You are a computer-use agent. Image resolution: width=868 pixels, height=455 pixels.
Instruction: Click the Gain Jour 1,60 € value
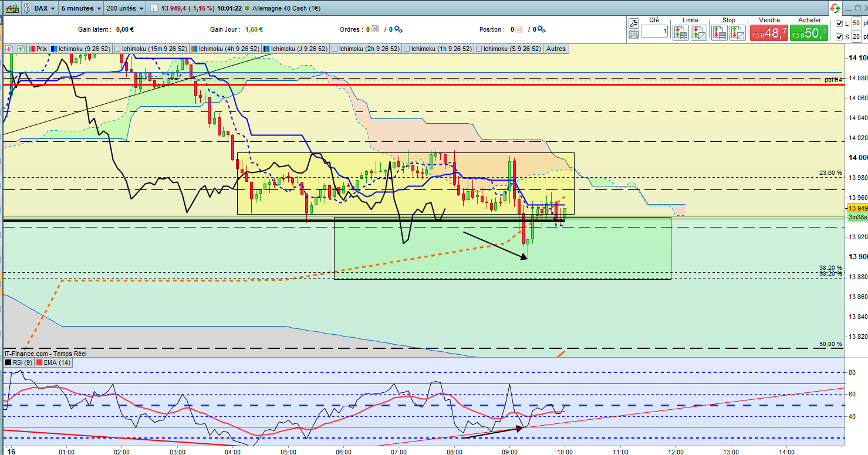254,29
